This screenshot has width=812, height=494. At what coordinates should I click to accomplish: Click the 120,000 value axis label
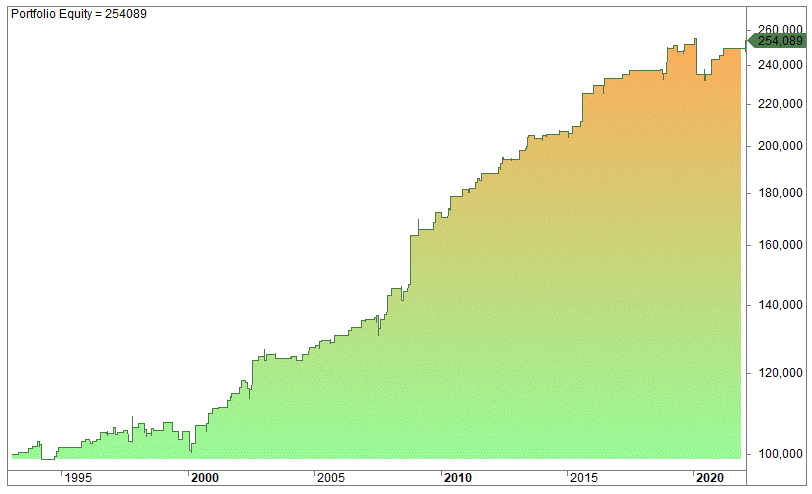coord(780,372)
